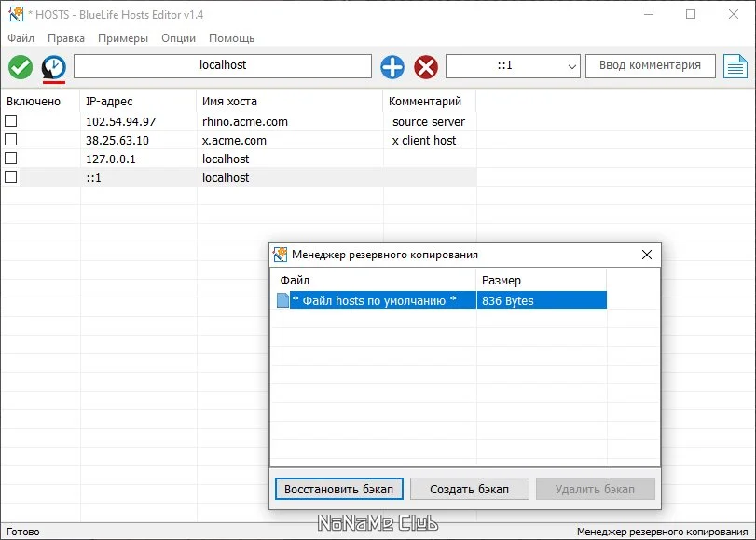
Task: Click the disabled Удалить бэкап button
Action: [x=595, y=489]
